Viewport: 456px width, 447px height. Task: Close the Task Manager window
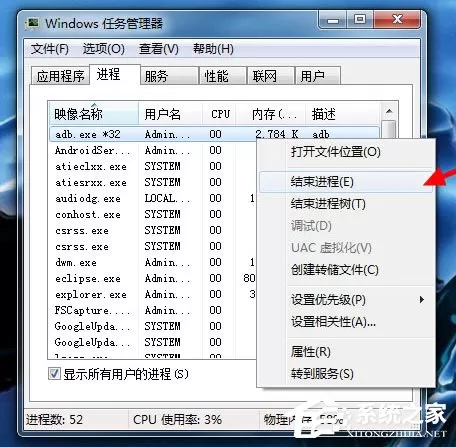pyautogui.click(x=397, y=20)
